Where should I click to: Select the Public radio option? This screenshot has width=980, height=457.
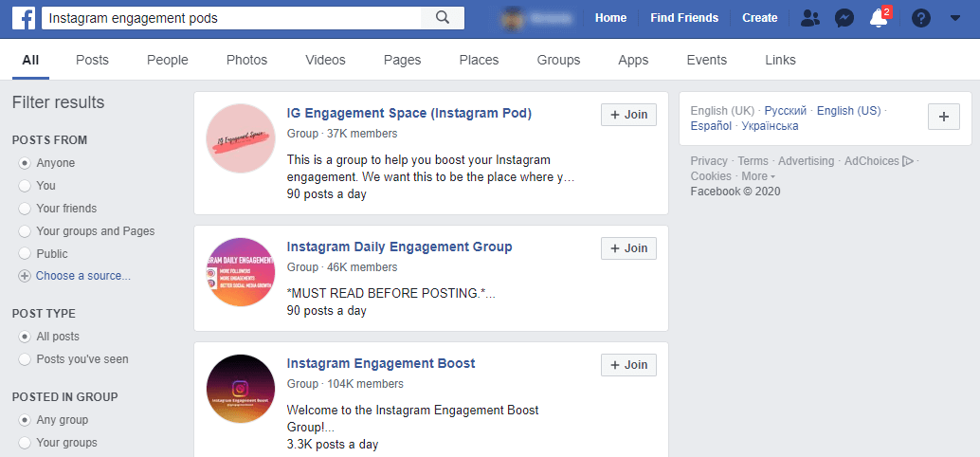[x=25, y=254]
